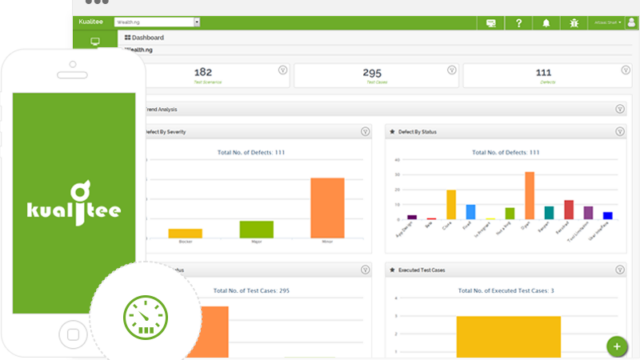Collapse the Defect By Status panel

click(620, 131)
